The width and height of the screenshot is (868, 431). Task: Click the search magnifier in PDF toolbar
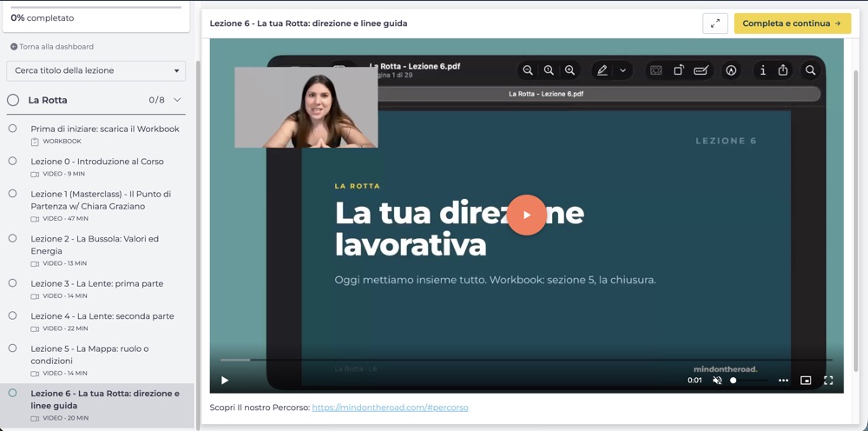pyautogui.click(x=811, y=70)
